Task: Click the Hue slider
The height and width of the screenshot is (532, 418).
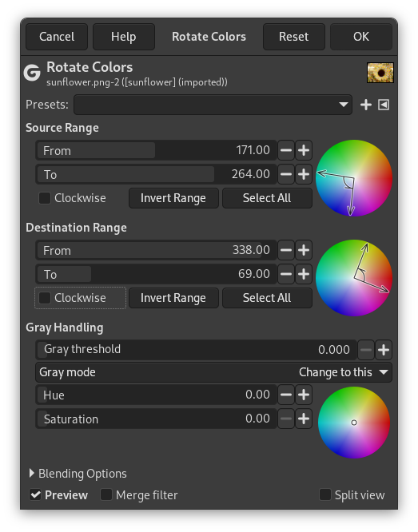Action: click(x=156, y=395)
